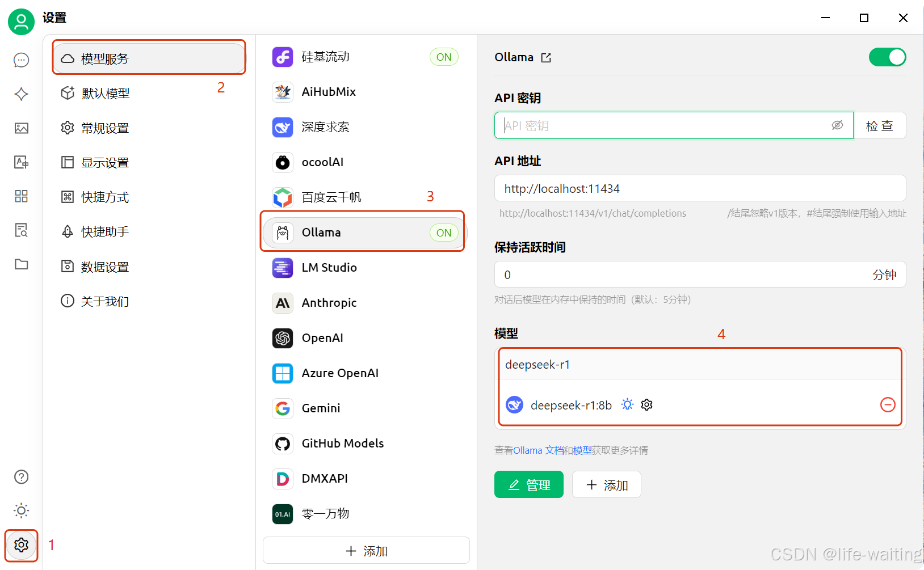Select the 零一万物 provider
The image size is (924, 570).
pos(366,514)
